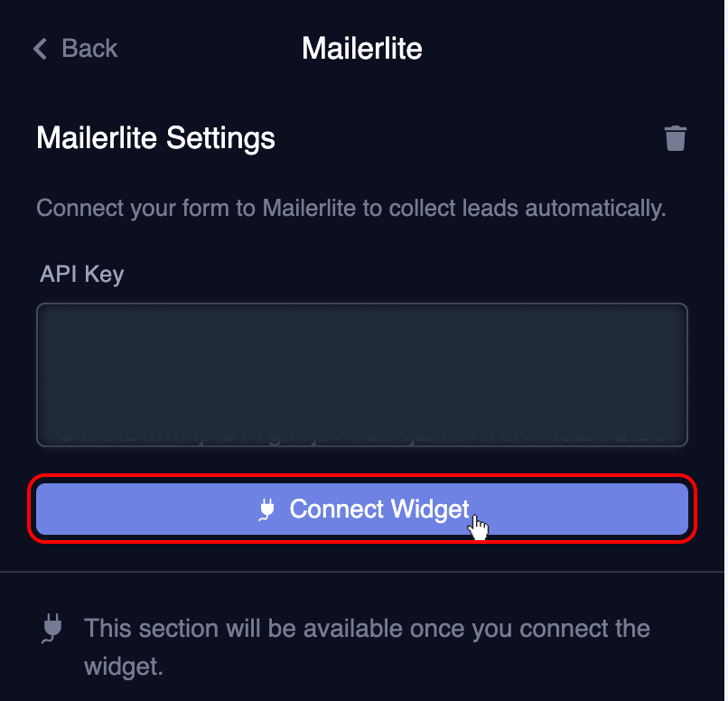Click the word 'widget.' ending the notice

124,667
